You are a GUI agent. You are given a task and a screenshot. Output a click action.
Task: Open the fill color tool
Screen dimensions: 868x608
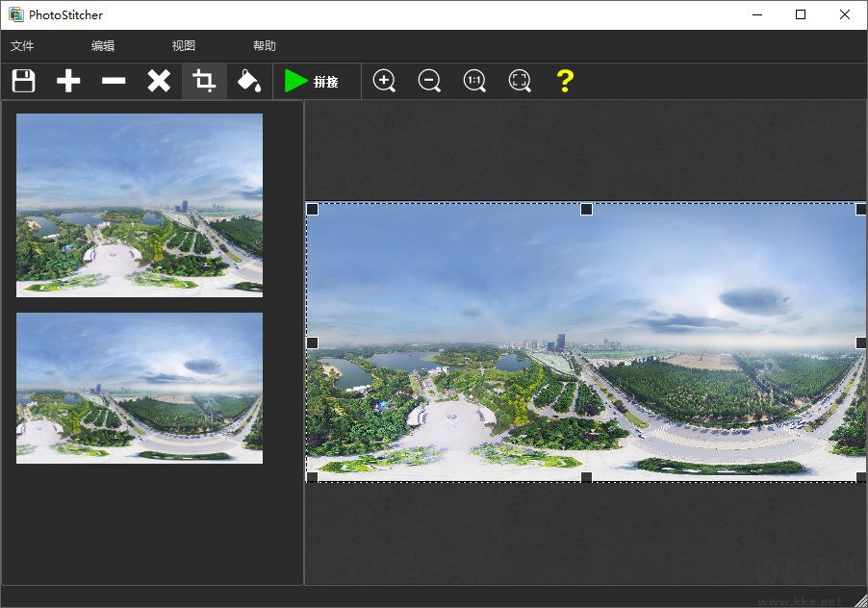(x=248, y=81)
